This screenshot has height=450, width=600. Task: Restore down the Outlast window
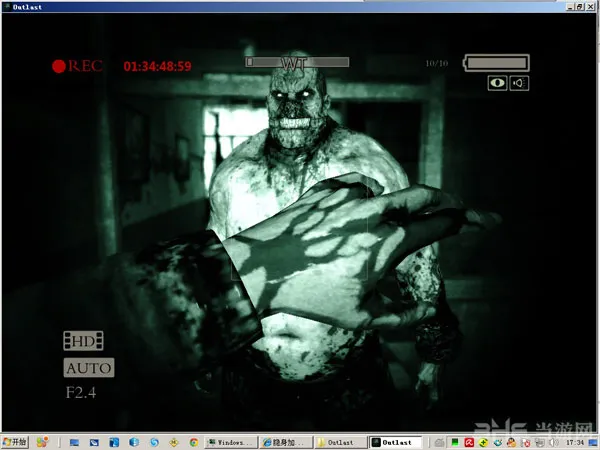pyautogui.click(x=580, y=7)
